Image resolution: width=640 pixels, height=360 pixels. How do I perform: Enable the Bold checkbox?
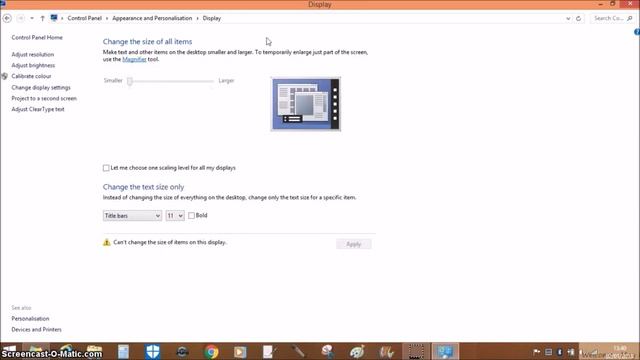tap(191, 216)
